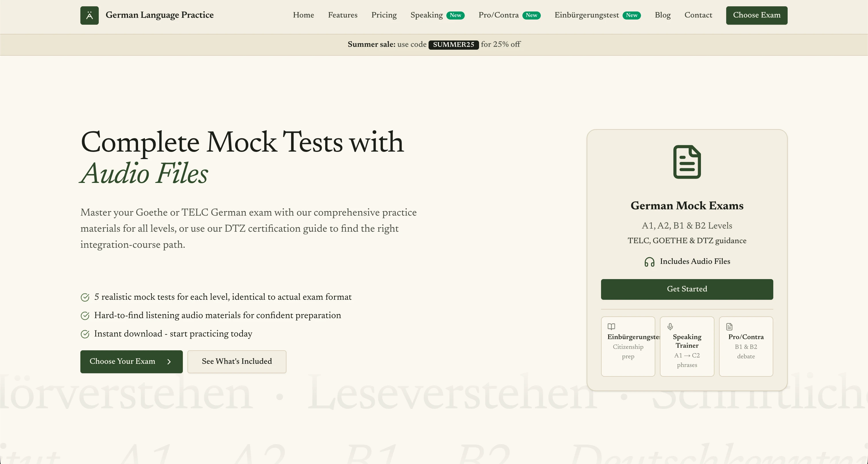This screenshot has height=464, width=868.
Task: Click the 'Summer sale:' banner text
Action: pos(371,45)
